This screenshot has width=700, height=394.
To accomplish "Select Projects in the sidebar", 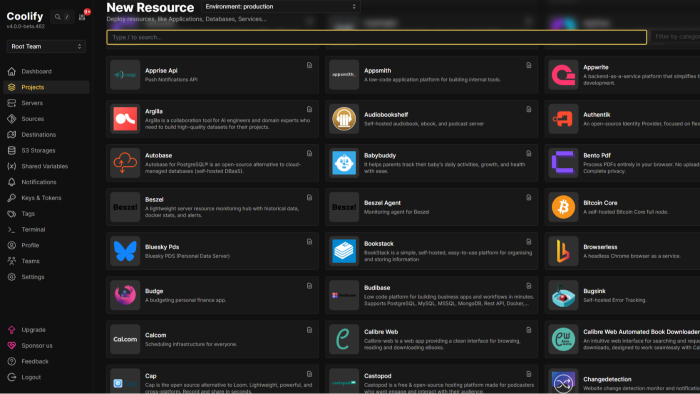I will (46, 87).
